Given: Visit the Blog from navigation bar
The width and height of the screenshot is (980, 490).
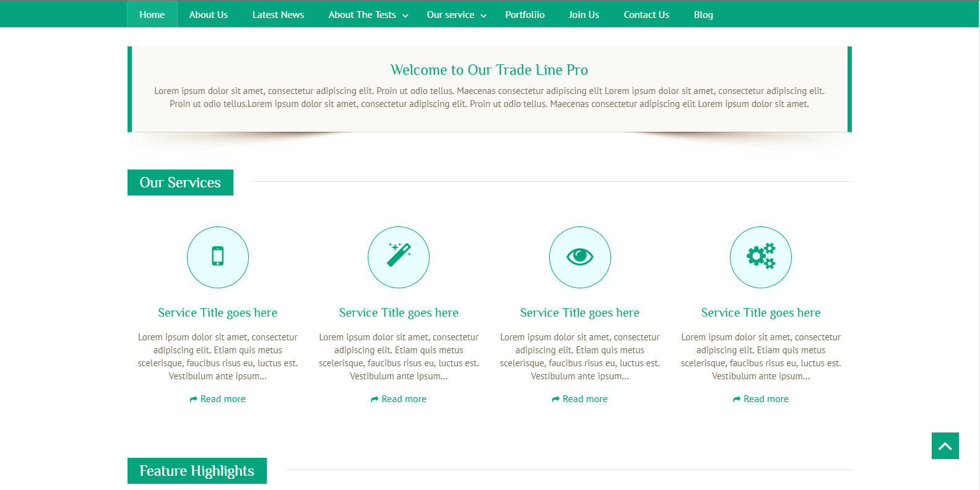Looking at the screenshot, I should (703, 15).
